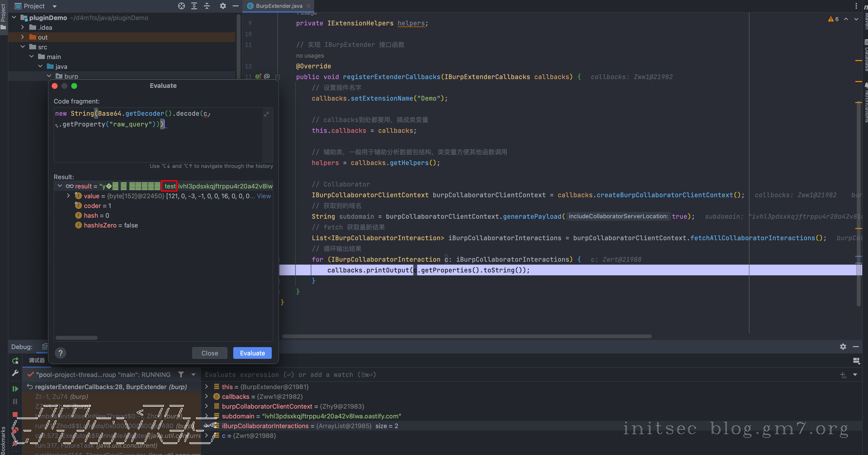Click the Expand All icon in Project panel

[194, 6]
